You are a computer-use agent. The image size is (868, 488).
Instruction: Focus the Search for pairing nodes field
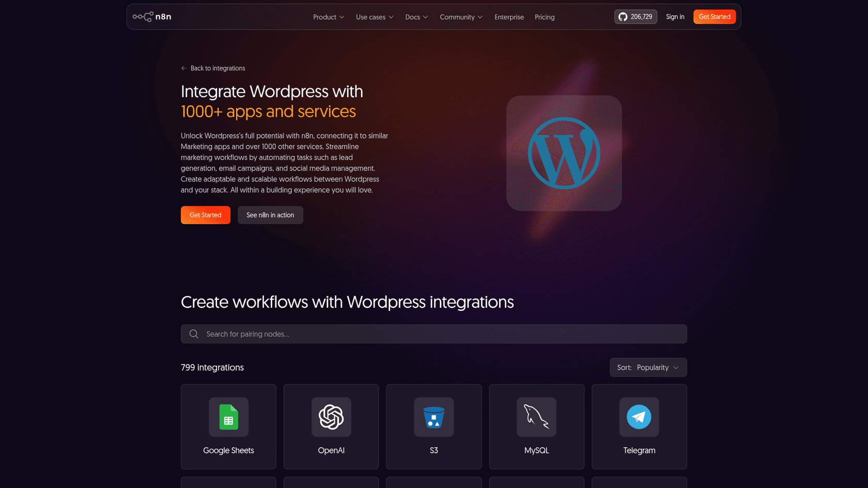click(x=434, y=334)
